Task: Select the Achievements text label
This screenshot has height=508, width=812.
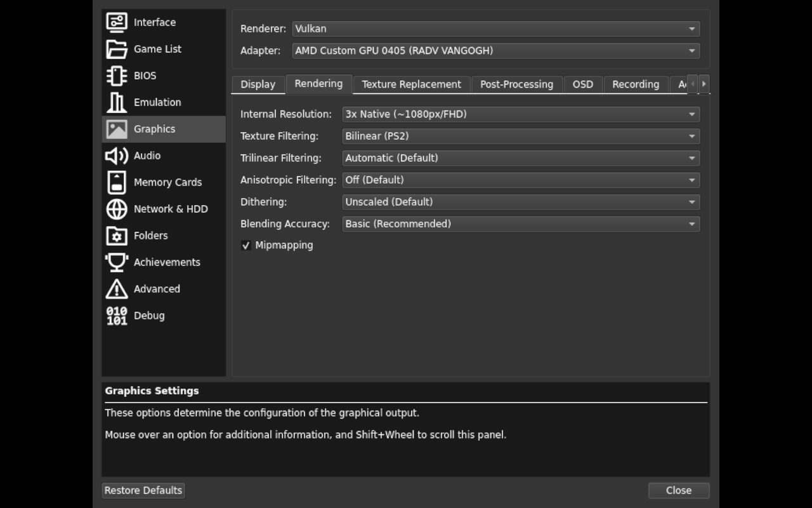Action: (167, 262)
